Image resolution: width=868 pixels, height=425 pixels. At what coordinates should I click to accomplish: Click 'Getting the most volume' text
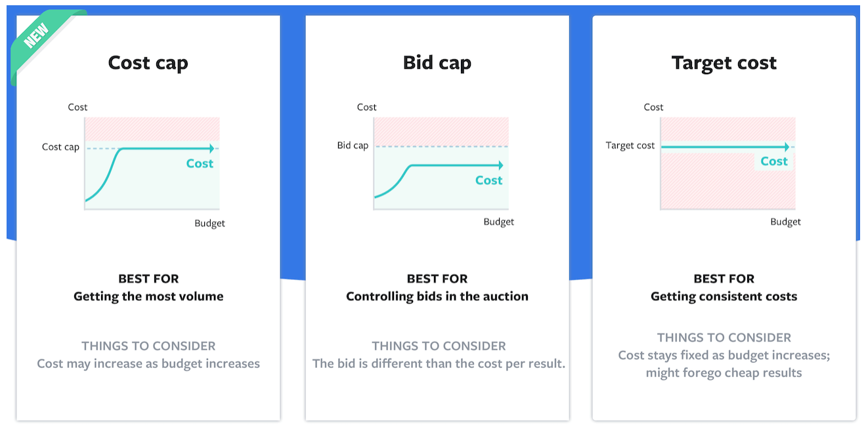(x=148, y=296)
